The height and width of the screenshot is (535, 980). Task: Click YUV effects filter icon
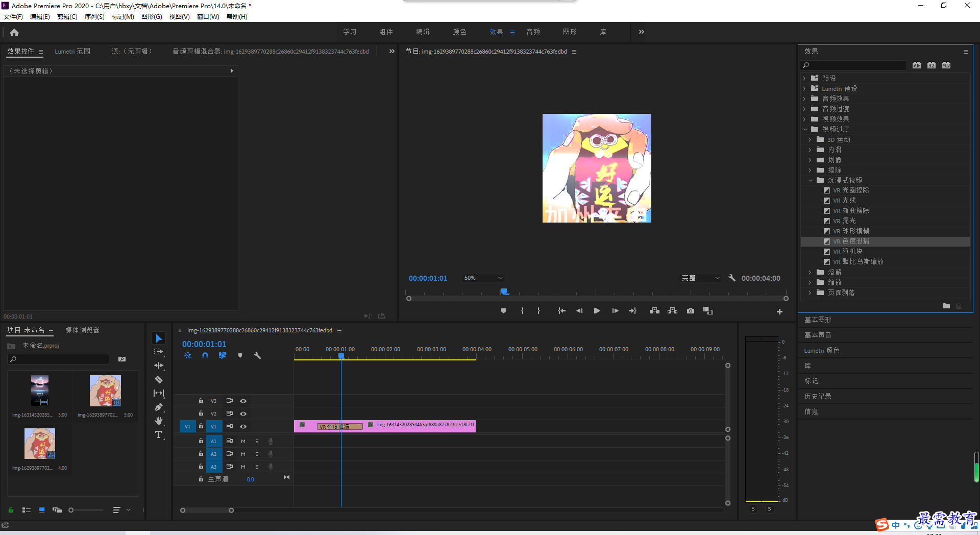[x=946, y=65]
